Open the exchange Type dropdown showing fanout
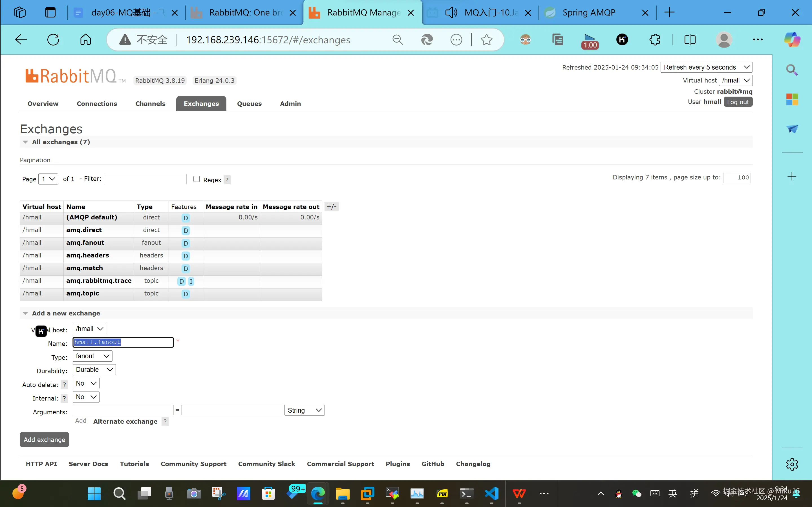The image size is (812, 507). [92, 356]
